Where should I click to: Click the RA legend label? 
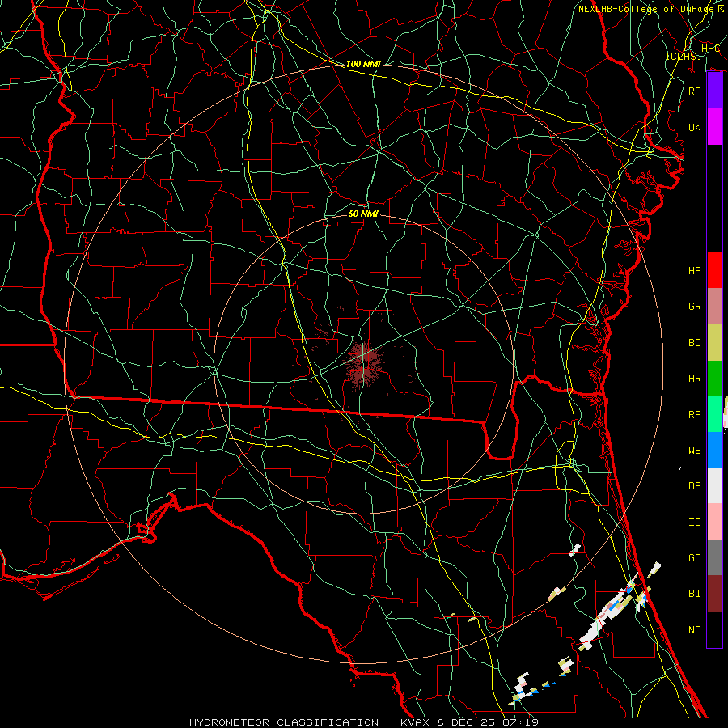click(x=694, y=415)
